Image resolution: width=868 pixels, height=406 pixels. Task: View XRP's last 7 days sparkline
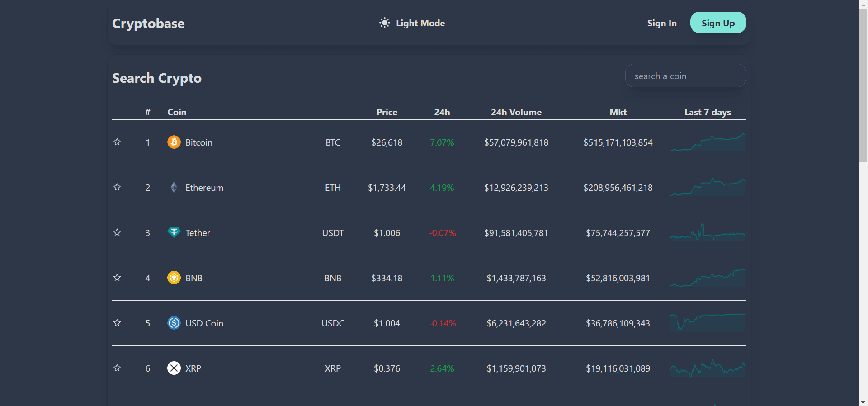click(708, 368)
